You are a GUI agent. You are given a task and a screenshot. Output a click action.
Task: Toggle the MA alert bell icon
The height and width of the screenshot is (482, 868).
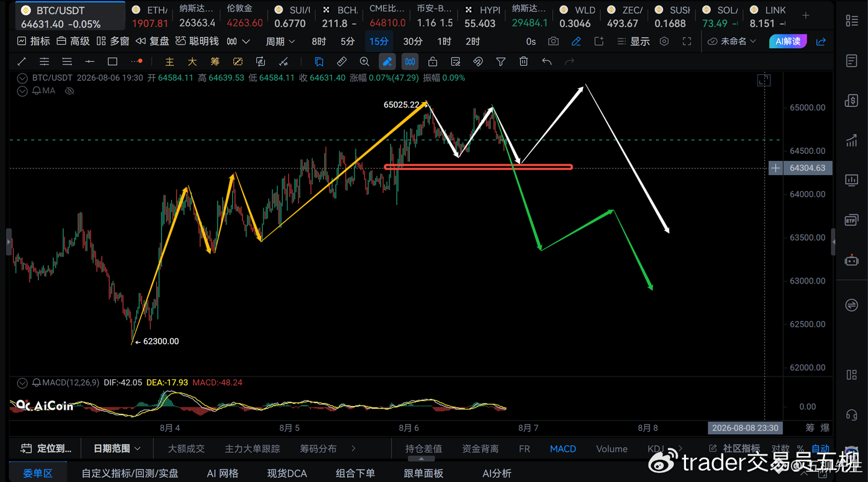(x=36, y=91)
